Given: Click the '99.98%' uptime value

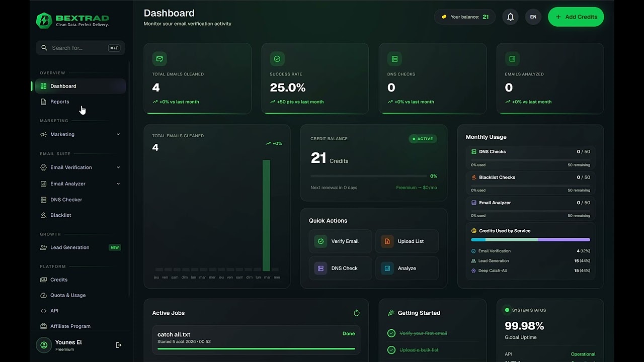Looking at the screenshot, I should (x=524, y=326).
